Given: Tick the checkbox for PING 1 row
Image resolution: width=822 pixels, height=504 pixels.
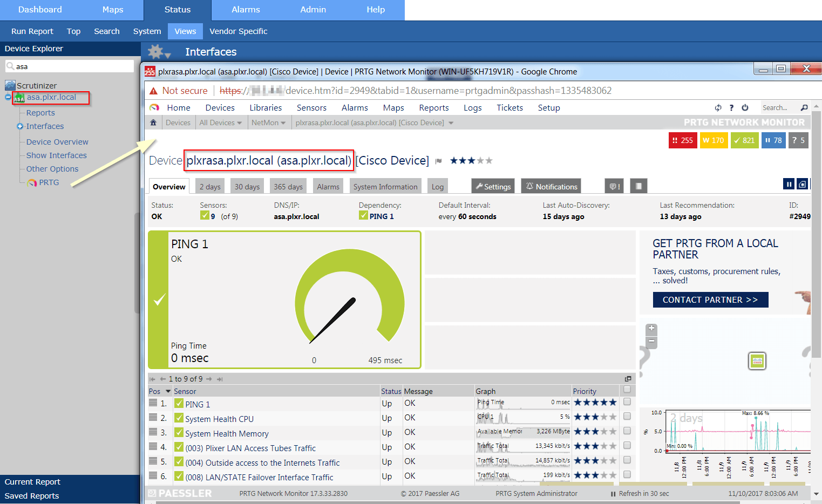Looking at the screenshot, I should [x=627, y=401].
